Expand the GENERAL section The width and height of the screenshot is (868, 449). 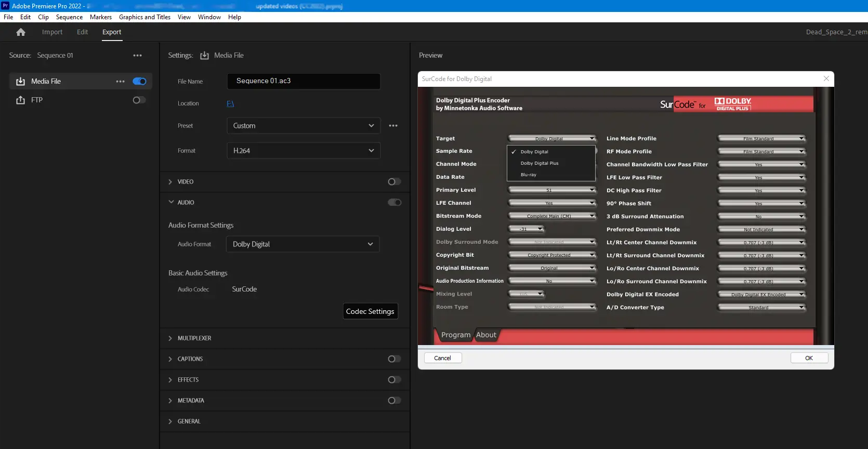pyautogui.click(x=170, y=421)
